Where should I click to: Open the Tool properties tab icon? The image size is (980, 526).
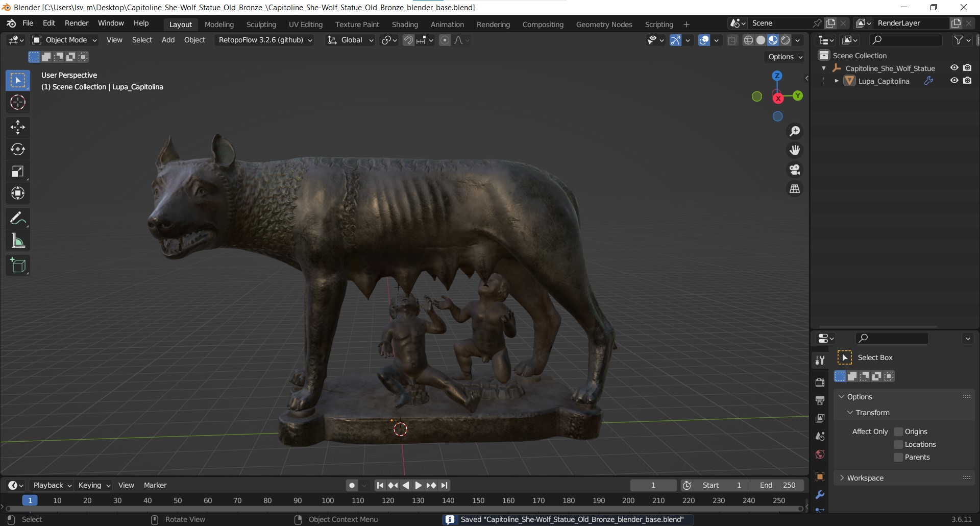[x=820, y=360]
